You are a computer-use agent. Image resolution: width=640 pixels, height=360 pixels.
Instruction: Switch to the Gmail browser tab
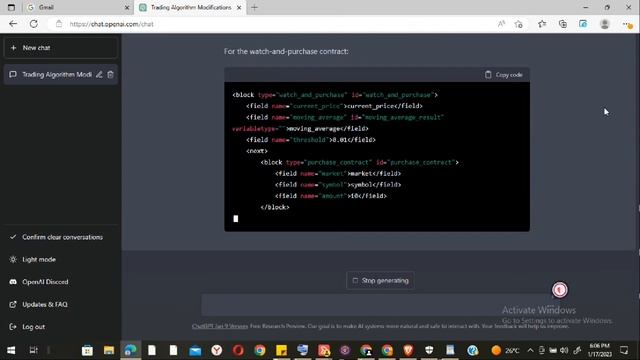[78, 7]
